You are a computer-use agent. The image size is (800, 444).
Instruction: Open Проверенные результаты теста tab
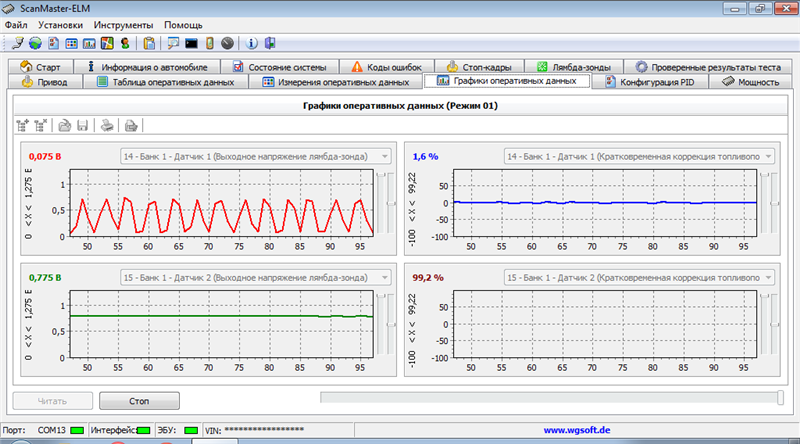[708, 67]
